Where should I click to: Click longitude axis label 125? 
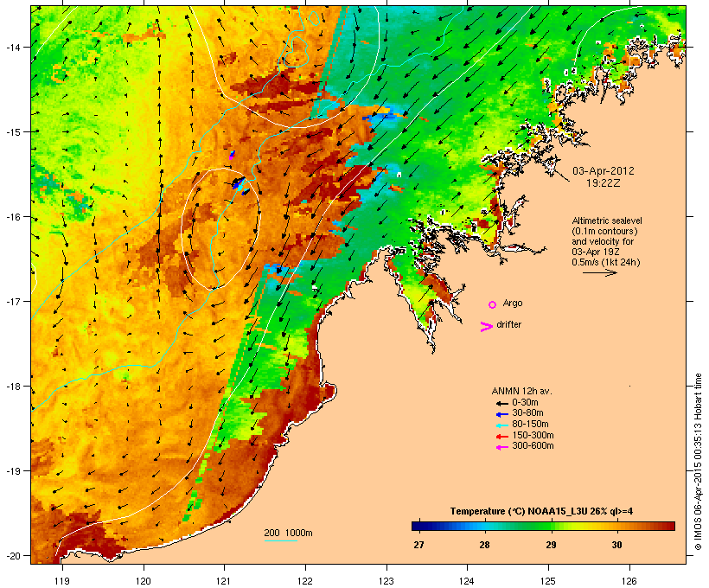(548, 581)
